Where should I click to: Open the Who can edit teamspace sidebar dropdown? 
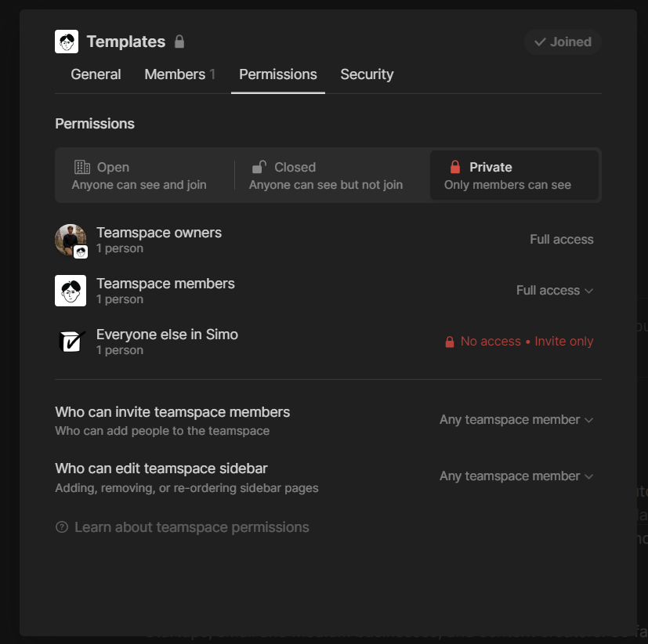click(516, 476)
